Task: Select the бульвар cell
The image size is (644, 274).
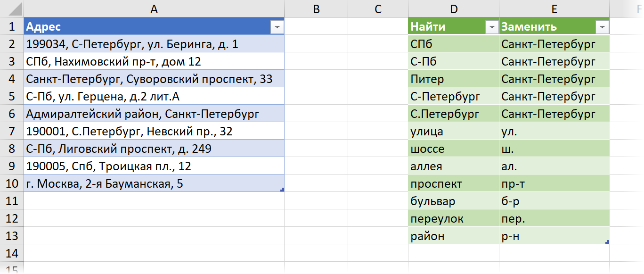Action: click(x=454, y=201)
